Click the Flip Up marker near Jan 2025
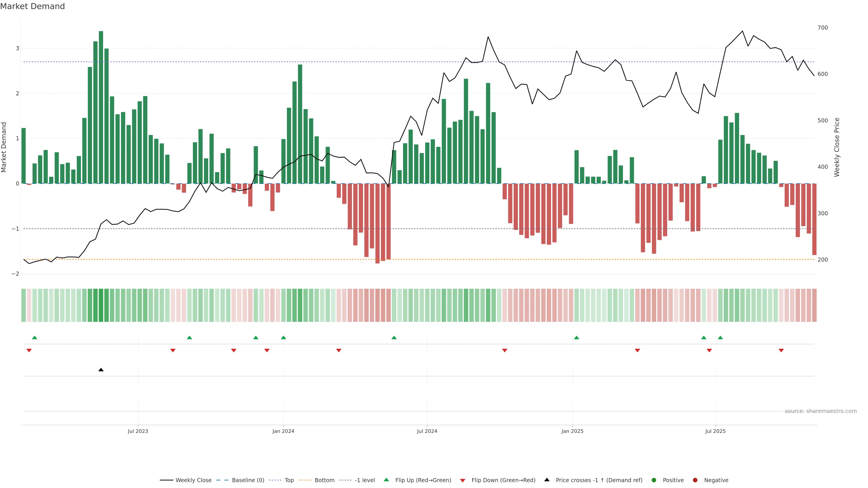This screenshot has height=488, width=868. pos(577,338)
